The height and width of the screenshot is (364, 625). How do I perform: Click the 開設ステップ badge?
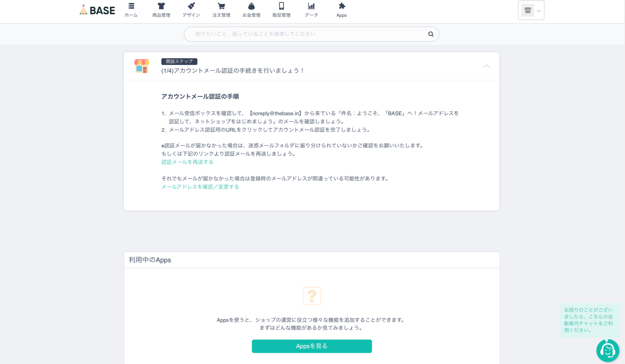179,62
